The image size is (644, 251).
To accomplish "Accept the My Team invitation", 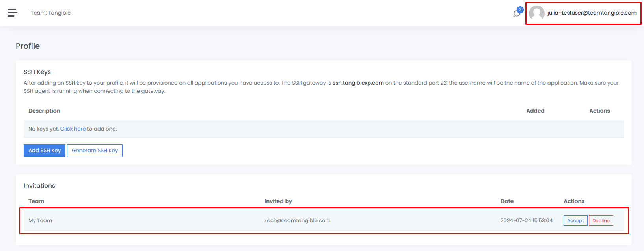I will click(575, 221).
